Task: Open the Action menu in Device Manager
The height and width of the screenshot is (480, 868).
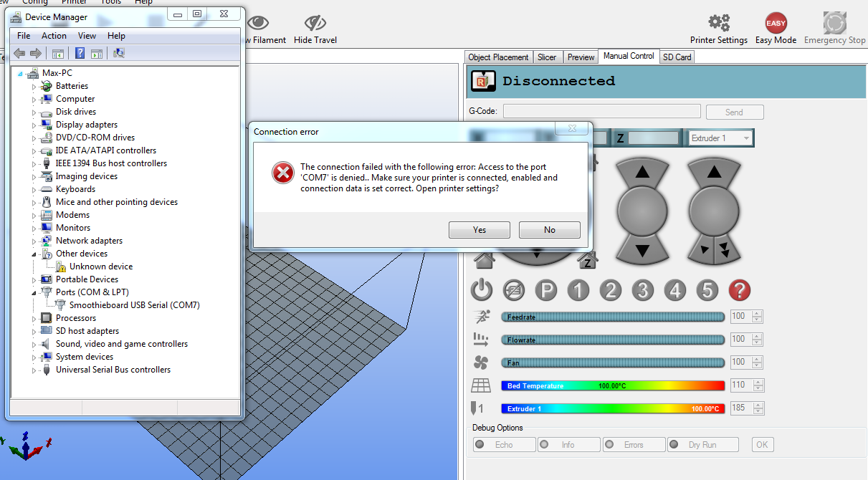Action: 54,36
